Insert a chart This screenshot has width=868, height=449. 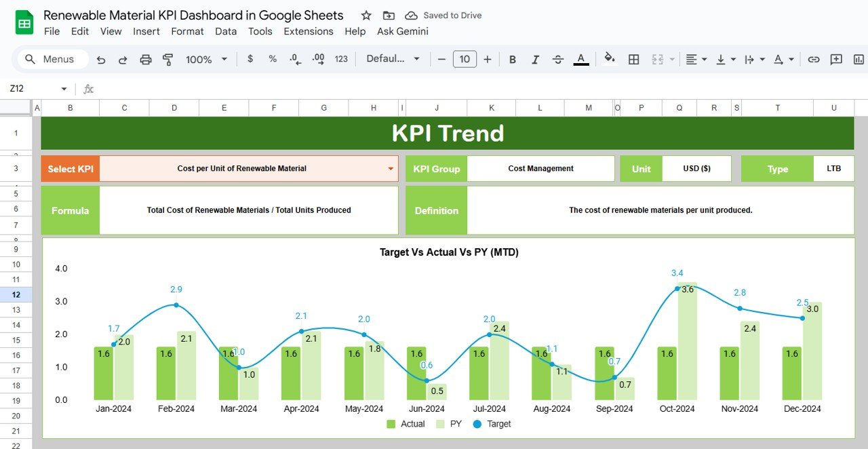pyautogui.click(x=857, y=59)
